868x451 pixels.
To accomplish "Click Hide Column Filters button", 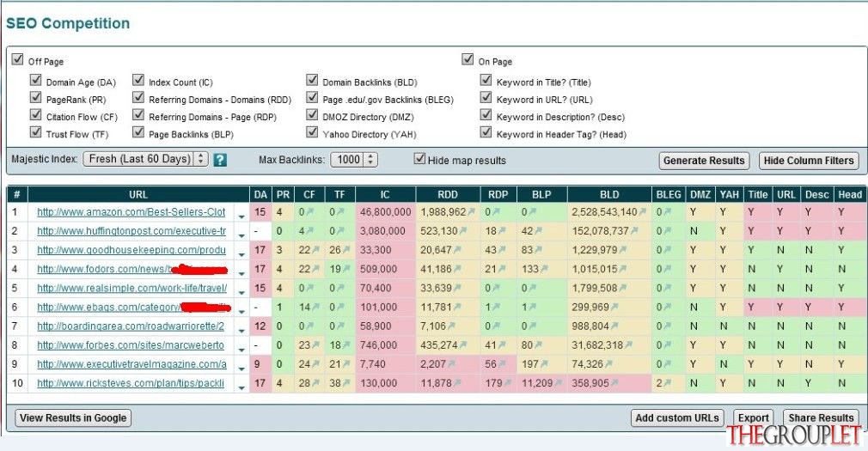I will point(809,161).
